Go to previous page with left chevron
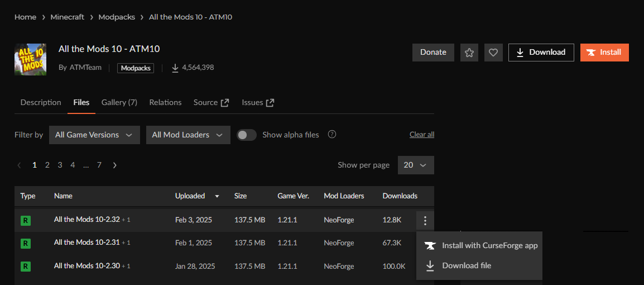Screen dimensions: 644x285 (x=19, y=165)
